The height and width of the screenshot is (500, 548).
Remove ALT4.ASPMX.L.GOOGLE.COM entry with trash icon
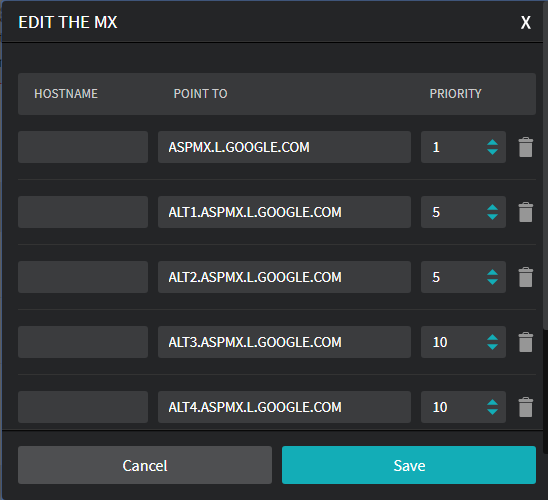tap(526, 407)
